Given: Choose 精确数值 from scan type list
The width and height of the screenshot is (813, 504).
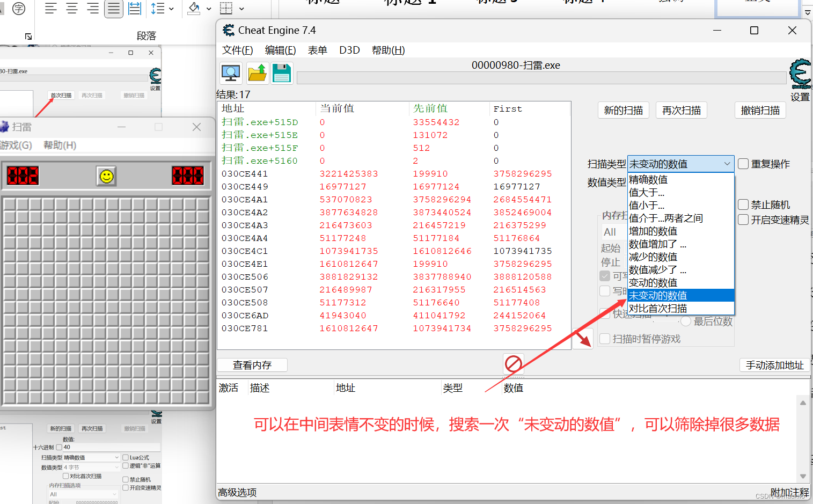Looking at the screenshot, I should (x=680, y=179).
